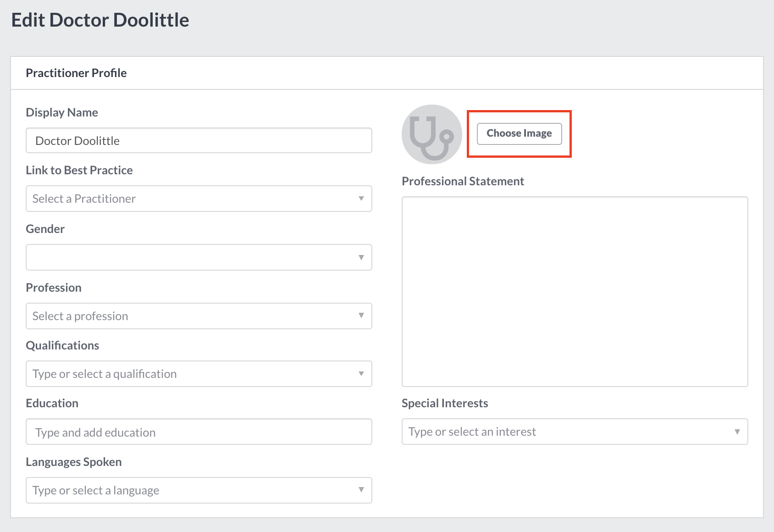Image resolution: width=774 pixels, height=532 pixels.
Task: Click the Edit Doctor Doolittle page heading
Action: click(100, 20)
